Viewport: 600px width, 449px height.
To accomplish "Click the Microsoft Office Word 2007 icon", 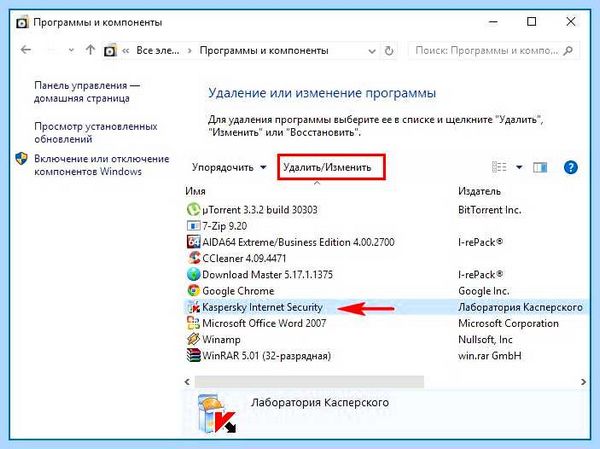I will pyautogui.click(x=193, y=323).
